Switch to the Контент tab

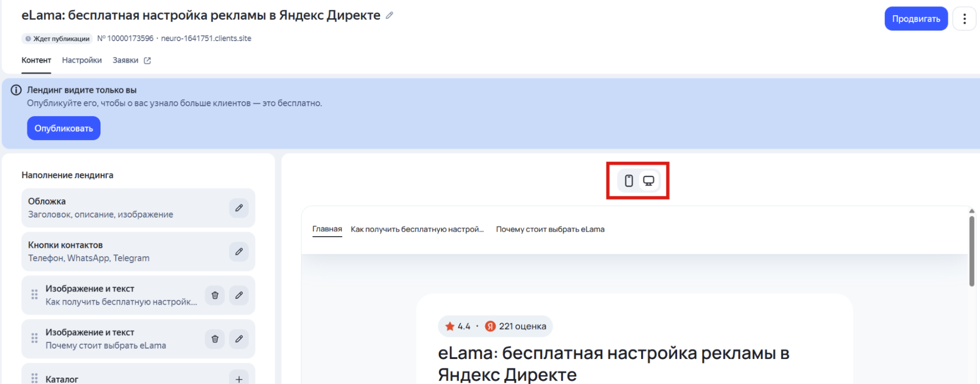(x=36, y=60)
